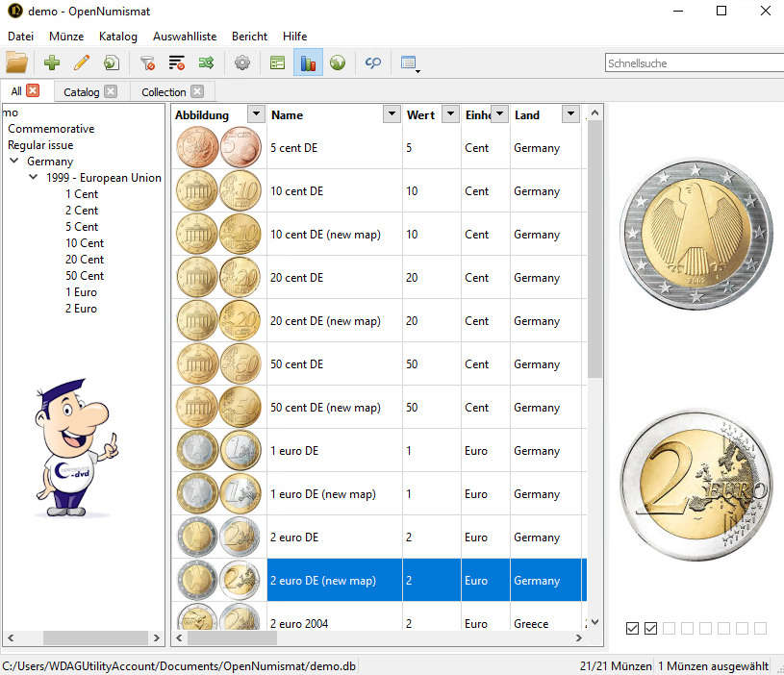Select the 50 Cent tree entry
Screen dimensions: 784x675
85,276
